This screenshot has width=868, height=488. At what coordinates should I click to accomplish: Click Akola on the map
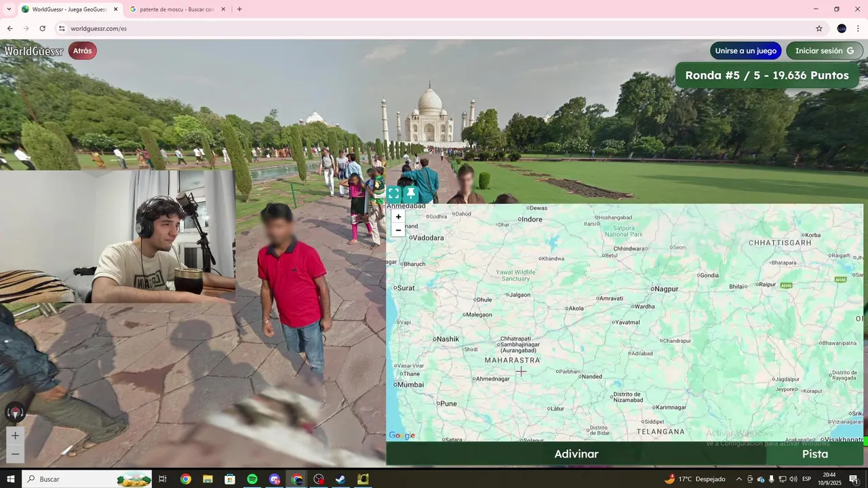pyautogui.click(x=576, y=308)
